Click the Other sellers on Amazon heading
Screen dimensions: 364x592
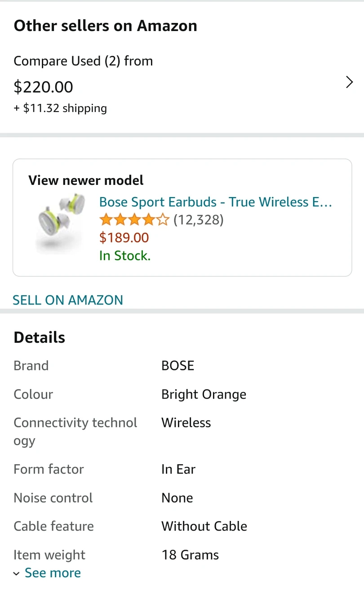point(105,26)
